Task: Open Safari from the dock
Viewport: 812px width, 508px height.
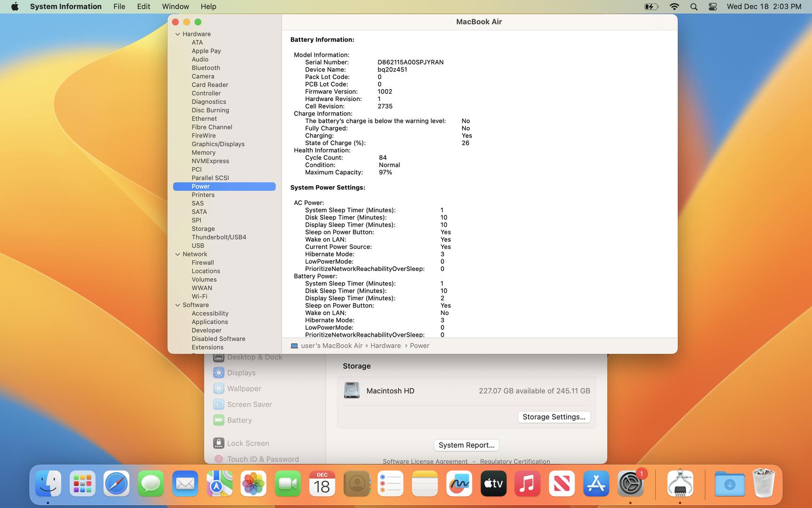Action: [x=116, y=484]
